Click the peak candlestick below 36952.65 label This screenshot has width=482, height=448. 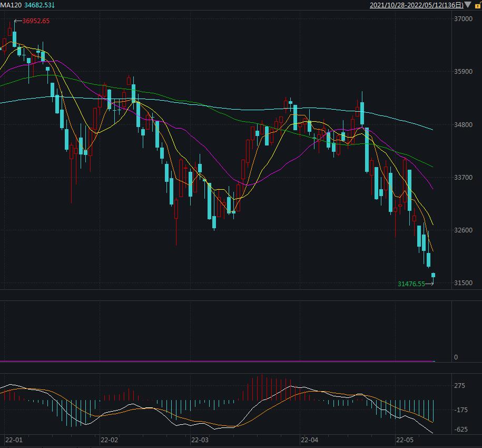(14, 39)
